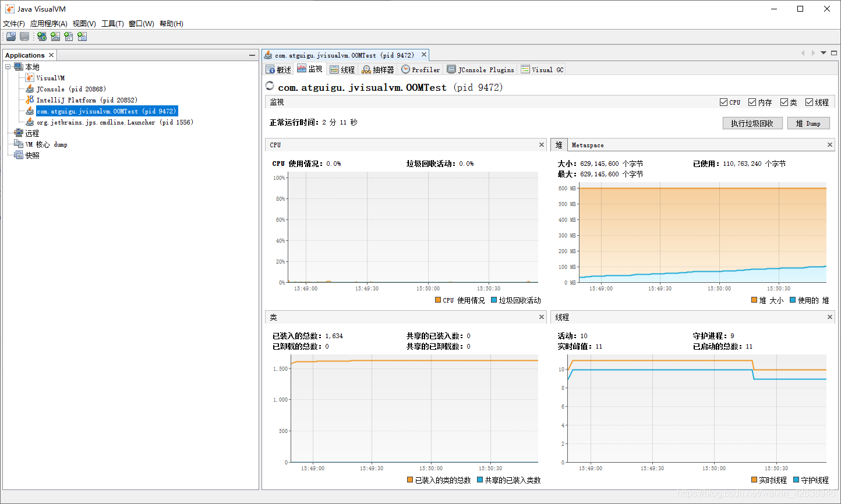
Task: Switch to the 线程 threads tab
Action: (342, 69)
